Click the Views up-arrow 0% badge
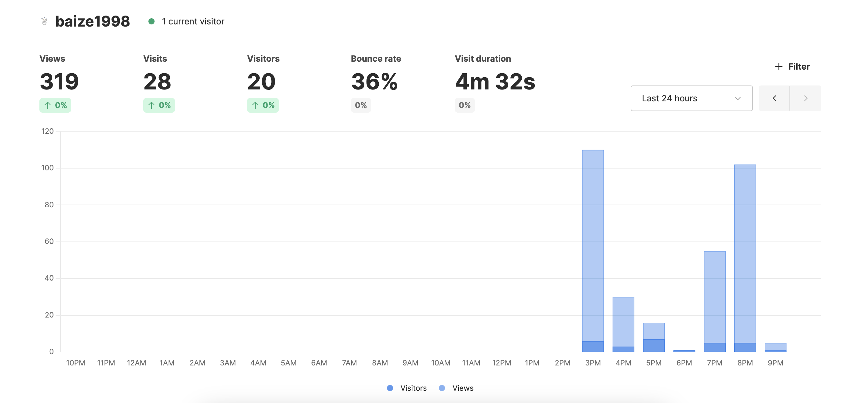The width and height of the screenshot is (868, 403). 55,105
